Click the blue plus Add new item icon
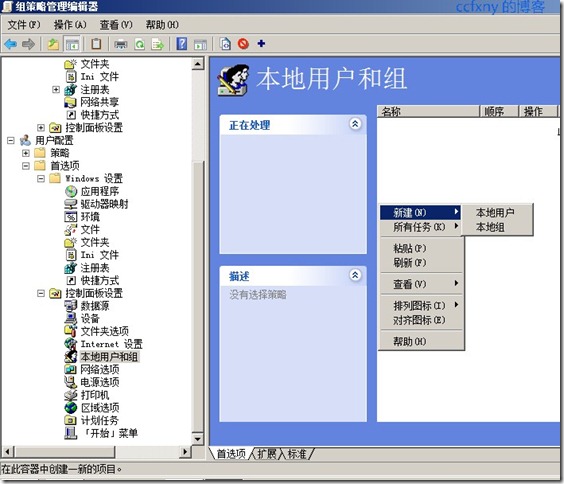The image size is (564, 484). pyautogui.click(x=261, y=44)
